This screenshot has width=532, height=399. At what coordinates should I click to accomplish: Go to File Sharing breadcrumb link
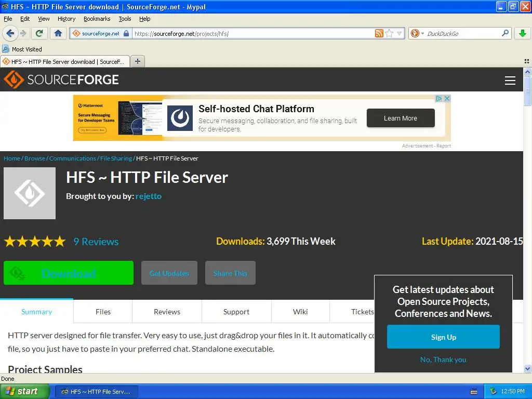(116, 158)
